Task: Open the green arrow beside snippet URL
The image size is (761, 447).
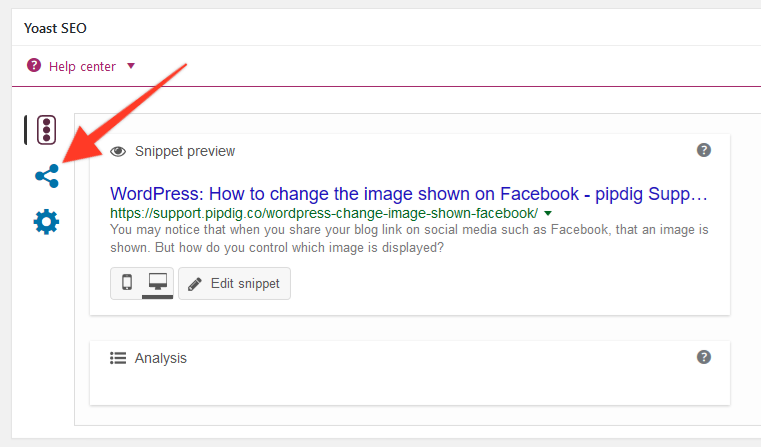Action: [548, 214]
